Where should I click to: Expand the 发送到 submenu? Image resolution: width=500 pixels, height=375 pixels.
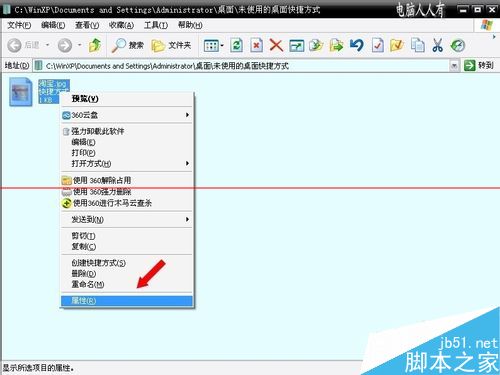point(126,219)
